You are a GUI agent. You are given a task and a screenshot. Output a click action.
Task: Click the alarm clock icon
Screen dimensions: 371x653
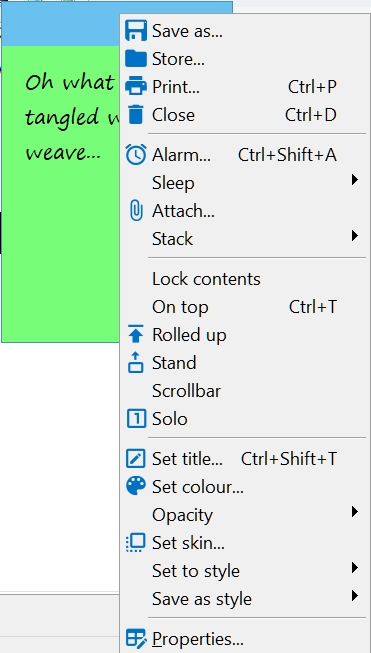136,155
